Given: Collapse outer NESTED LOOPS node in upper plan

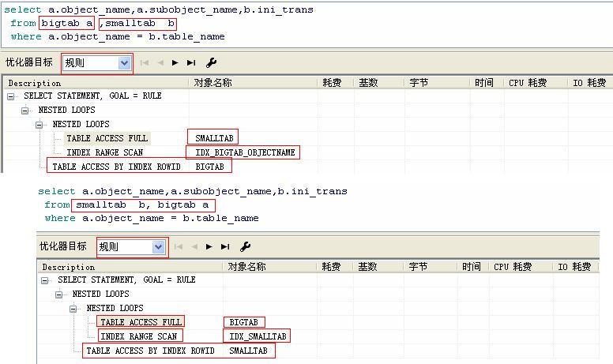Looking at the screenshot, I should pyautogui.click(x=25, y=111).
